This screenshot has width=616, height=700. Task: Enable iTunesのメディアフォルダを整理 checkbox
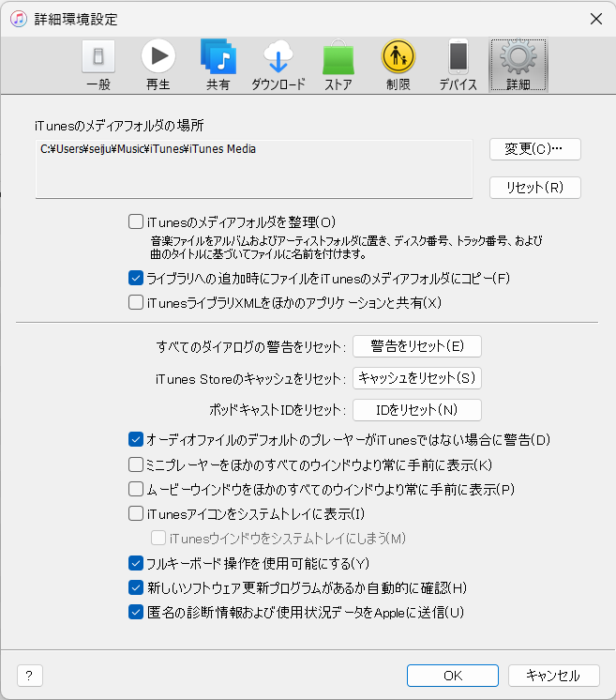tap(136, 221)
